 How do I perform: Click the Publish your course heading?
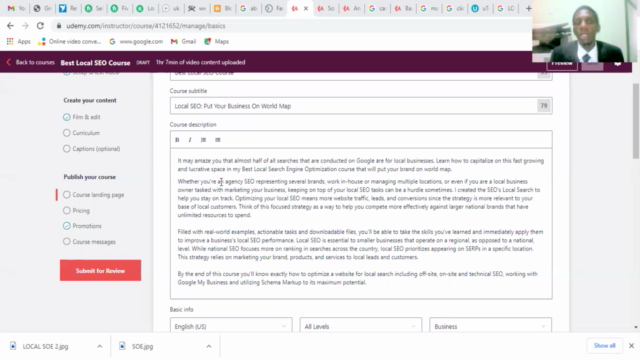(x=89, y=177)
